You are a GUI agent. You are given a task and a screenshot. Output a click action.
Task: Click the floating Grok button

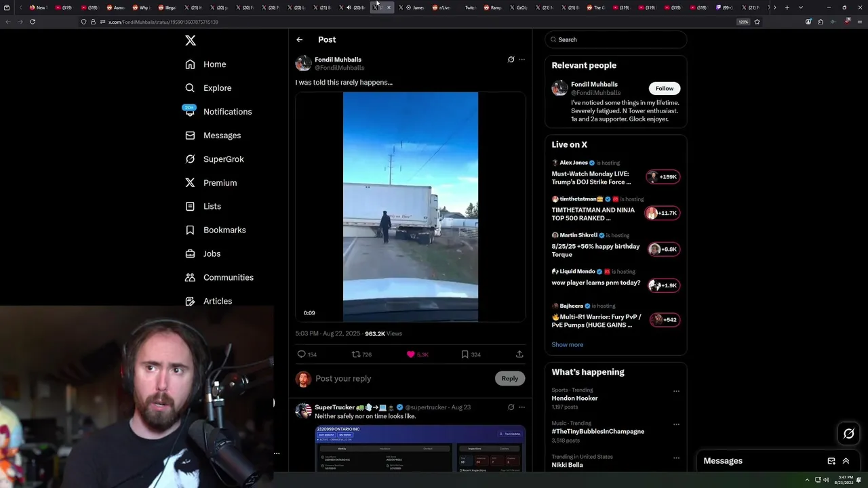pos(848,434)
